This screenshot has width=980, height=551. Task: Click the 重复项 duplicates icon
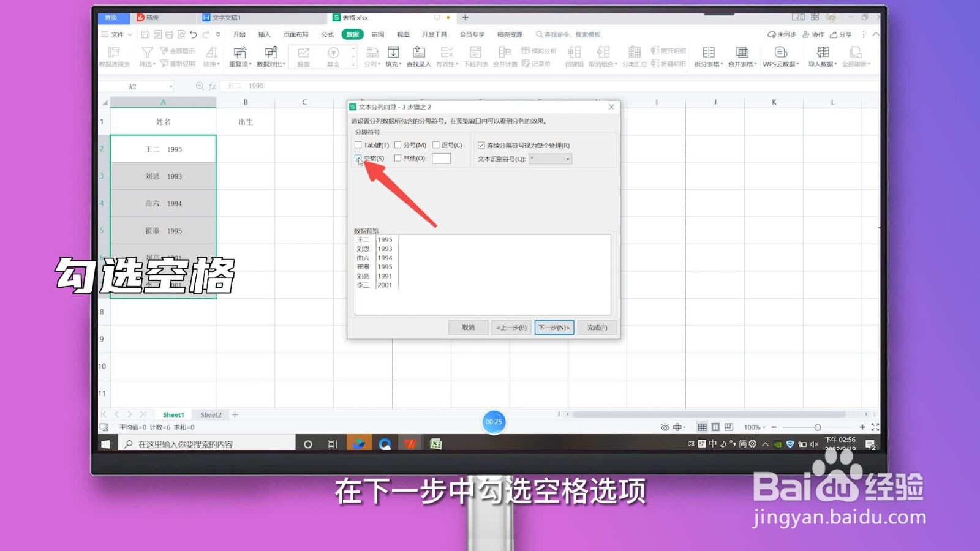(240, 53)
